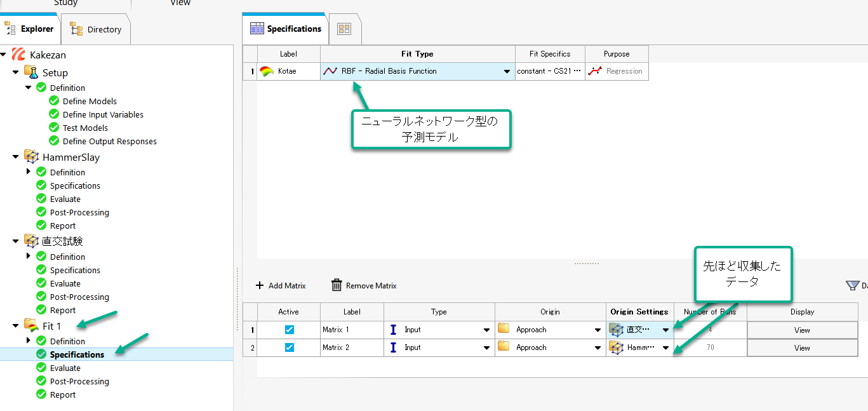Select Specifications under Fit 1
The image size is (868, 411).
click(77, 354)
